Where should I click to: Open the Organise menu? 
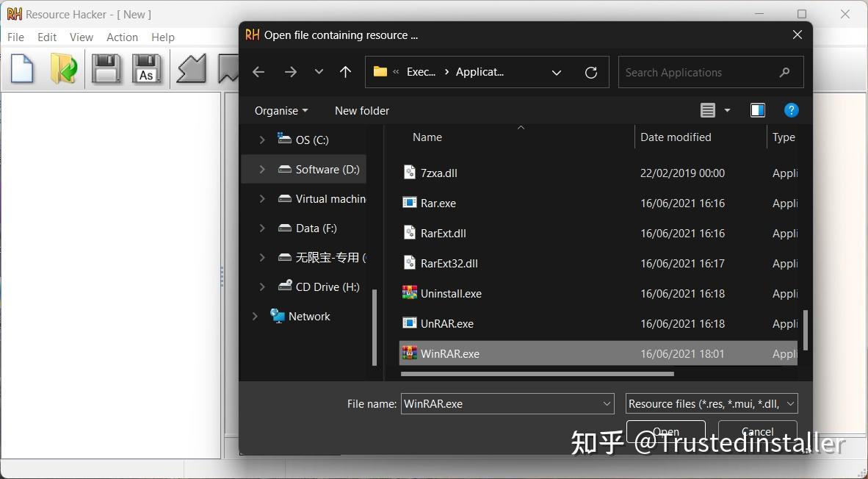[281, 111]
